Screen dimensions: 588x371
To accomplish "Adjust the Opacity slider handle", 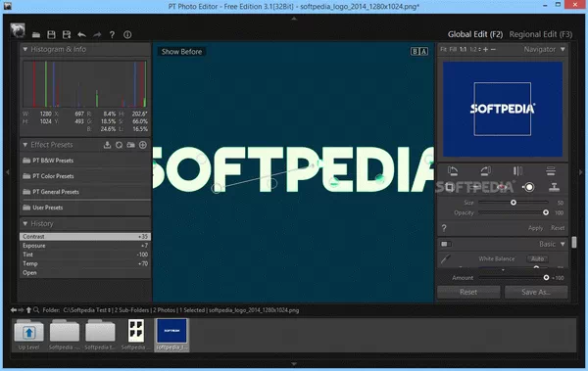I will tap(546, 212).
